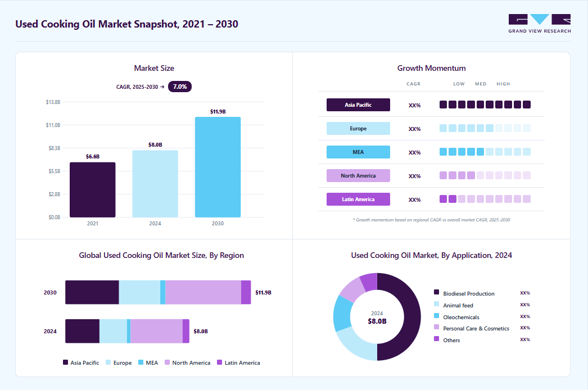Click the 2024 market size bar
Viewport: 588px width, 390px height.
pos(155,184)
